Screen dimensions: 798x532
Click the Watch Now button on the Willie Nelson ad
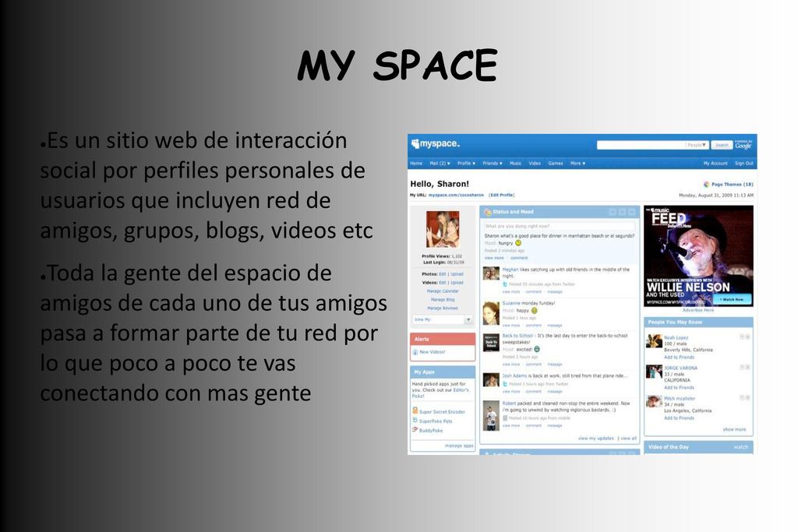[x=731, y=300]
